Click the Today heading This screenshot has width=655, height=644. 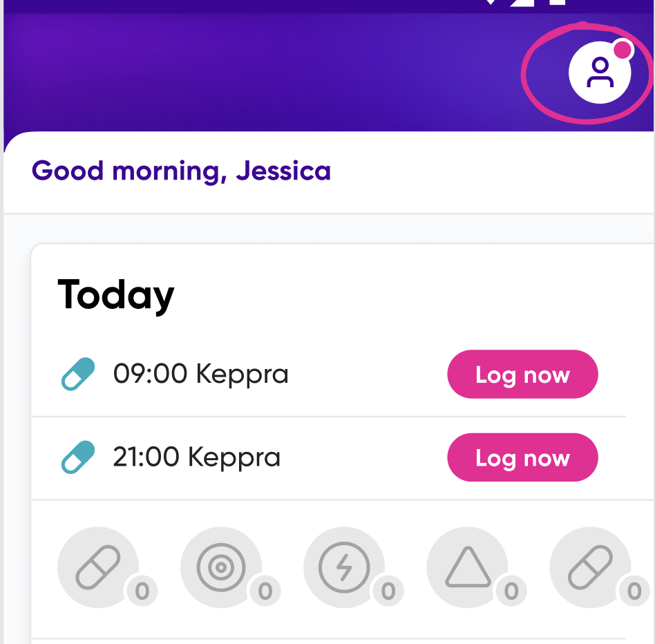[x=115, y=296]
